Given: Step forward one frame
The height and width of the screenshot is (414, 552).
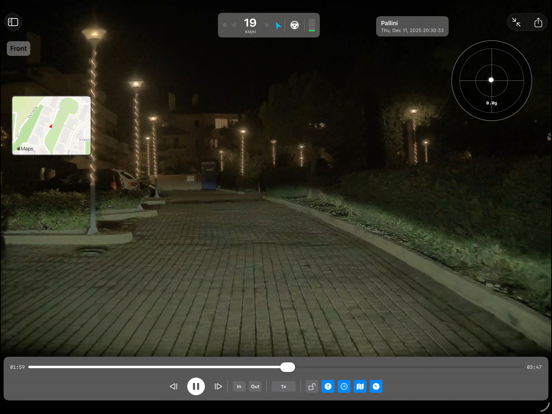Looking at the screenshot, I should tap(218, 387).
